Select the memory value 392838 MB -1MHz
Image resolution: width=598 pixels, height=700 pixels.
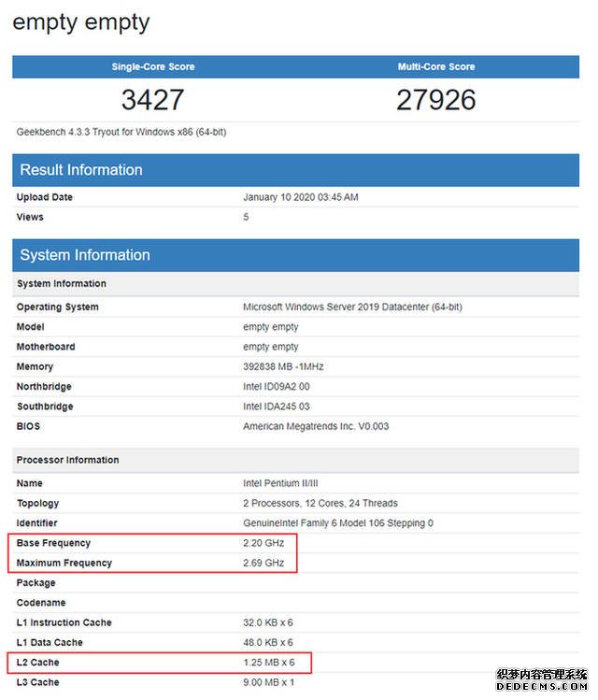click(x=283, y=366)
